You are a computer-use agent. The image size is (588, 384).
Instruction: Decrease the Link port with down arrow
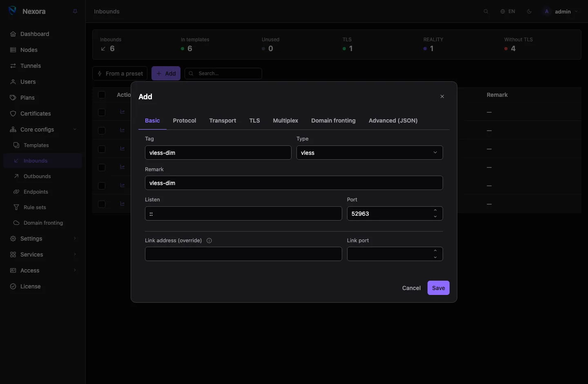tap(435, 257)
